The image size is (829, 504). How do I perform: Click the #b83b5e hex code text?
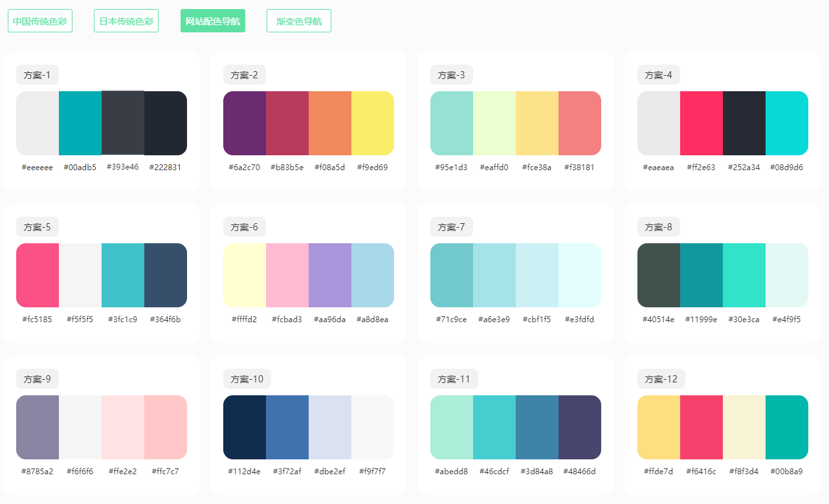coord(287,168)
